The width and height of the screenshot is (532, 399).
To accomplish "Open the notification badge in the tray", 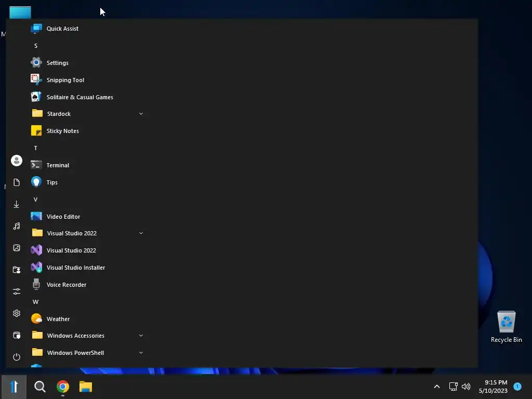I will [517, 387].
